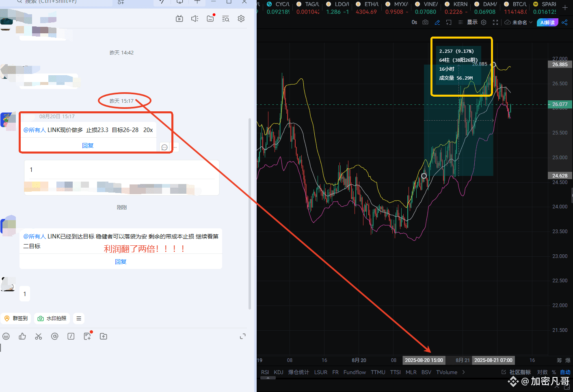This screenshot has height=392, width=573.
Task: Expand more indicators with the right chevron
Action: (463, 372)
